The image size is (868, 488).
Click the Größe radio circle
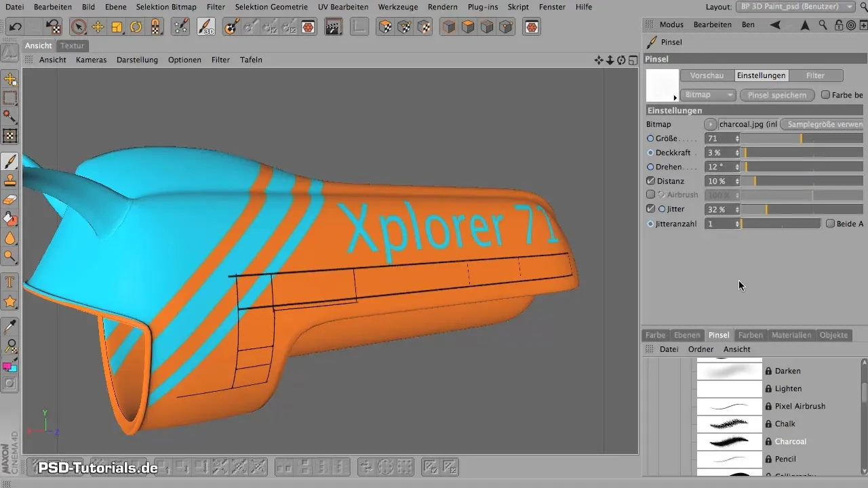pyautogui.click(x=651, y=138)
